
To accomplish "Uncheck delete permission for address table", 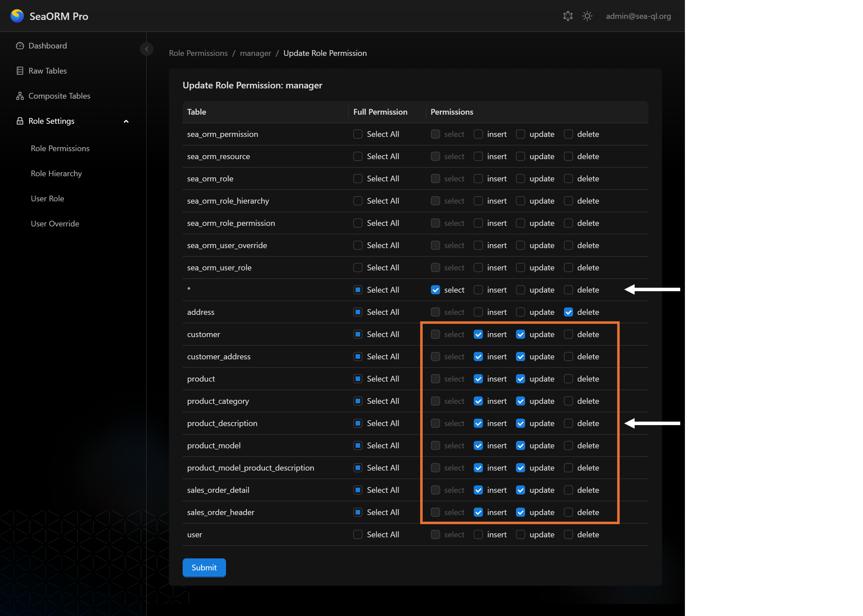I will [x=568, y=312].
